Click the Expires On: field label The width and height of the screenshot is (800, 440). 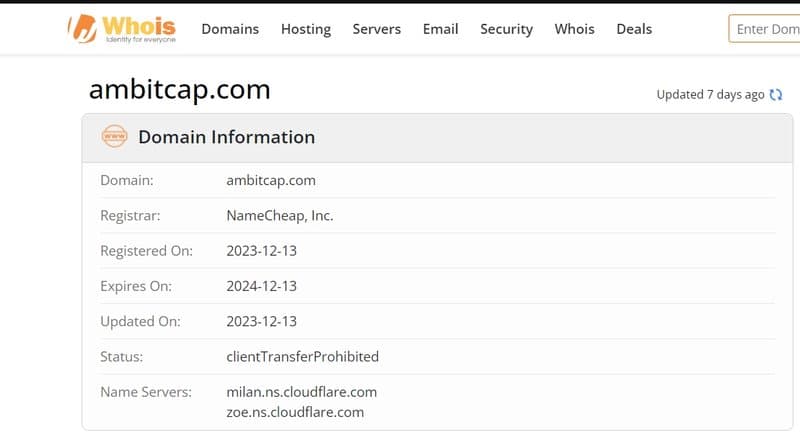coord(136,286)
